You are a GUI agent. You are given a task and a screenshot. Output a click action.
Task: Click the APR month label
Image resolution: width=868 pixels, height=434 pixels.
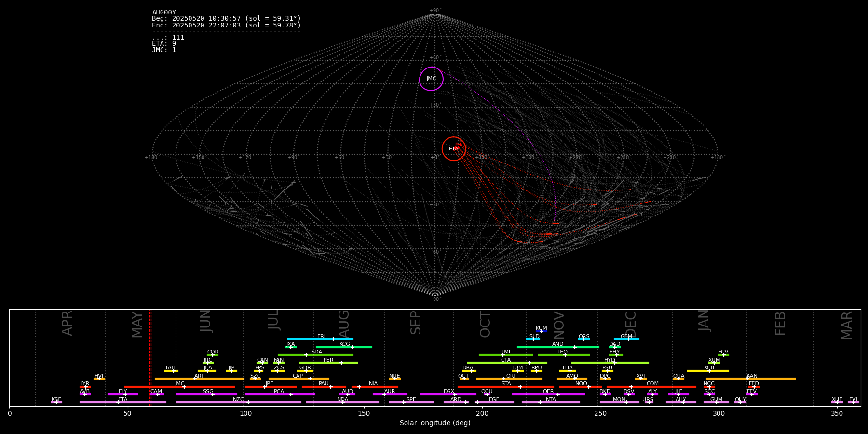[67, 323]
